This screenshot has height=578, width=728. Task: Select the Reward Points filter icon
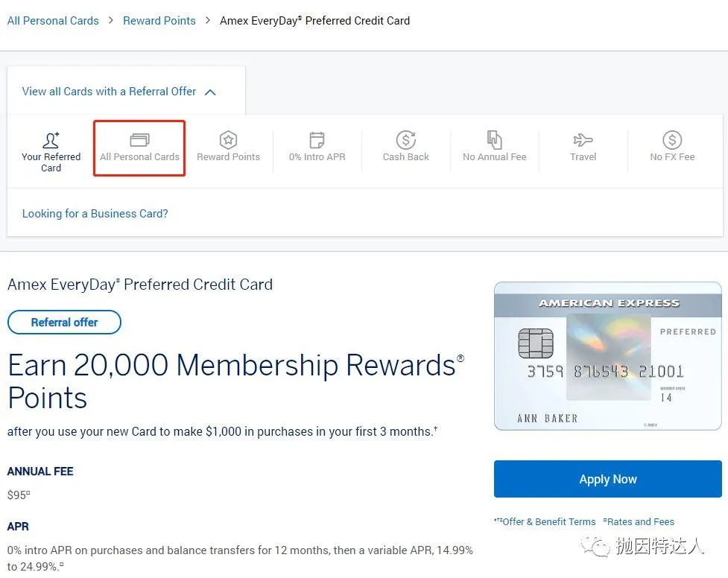coord(228,140)
